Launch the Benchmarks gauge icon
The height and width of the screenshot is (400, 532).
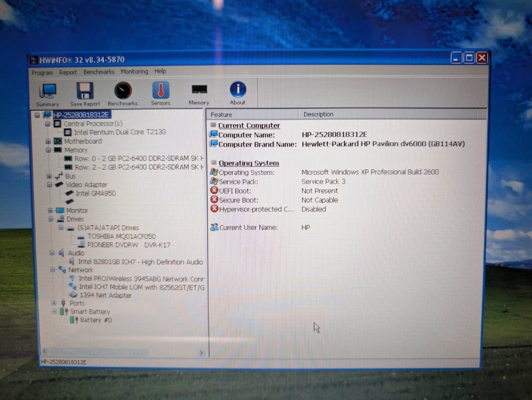123,90
